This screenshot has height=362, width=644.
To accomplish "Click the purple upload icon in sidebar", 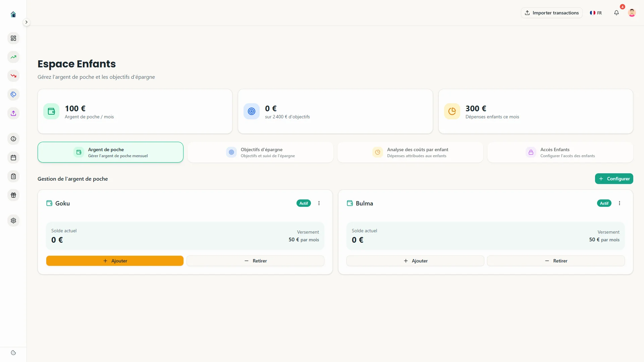I will pyautogui.click(x=13, y=113).
